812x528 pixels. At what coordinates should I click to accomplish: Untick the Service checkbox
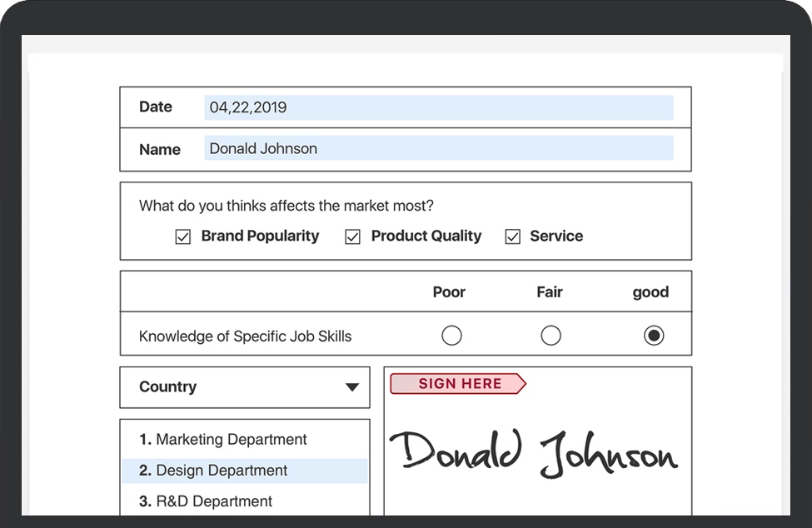(x=512, y=237)
